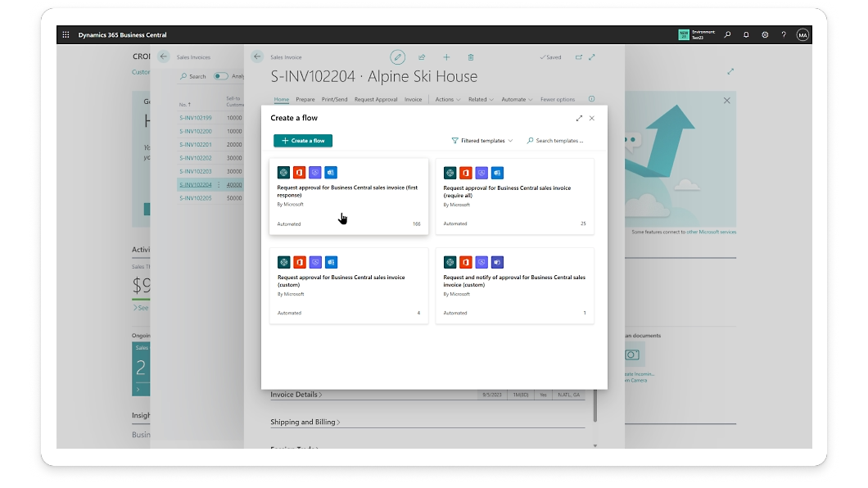
Task: Click the search magnifier in top bar
Action: tap(727, 35)
